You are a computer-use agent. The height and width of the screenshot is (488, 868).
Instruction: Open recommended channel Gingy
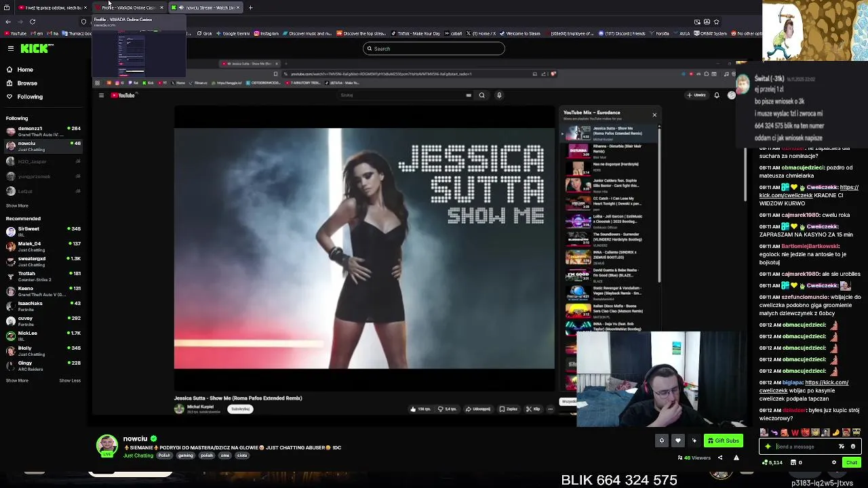pos(42,365)
